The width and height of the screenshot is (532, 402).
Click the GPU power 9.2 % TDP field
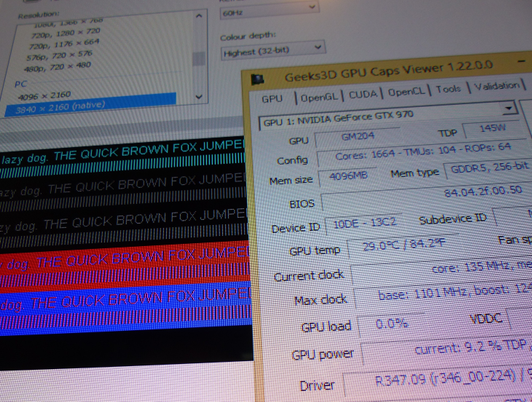tap(447, 350)
